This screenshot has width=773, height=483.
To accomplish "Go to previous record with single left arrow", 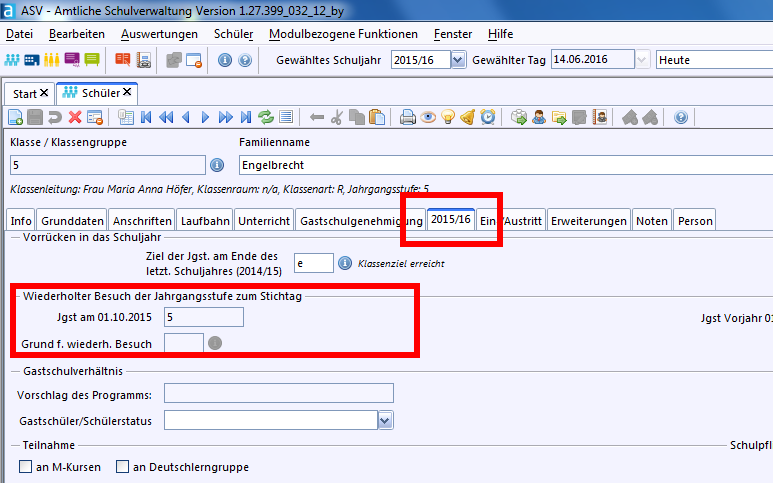I will click(186, 117).
